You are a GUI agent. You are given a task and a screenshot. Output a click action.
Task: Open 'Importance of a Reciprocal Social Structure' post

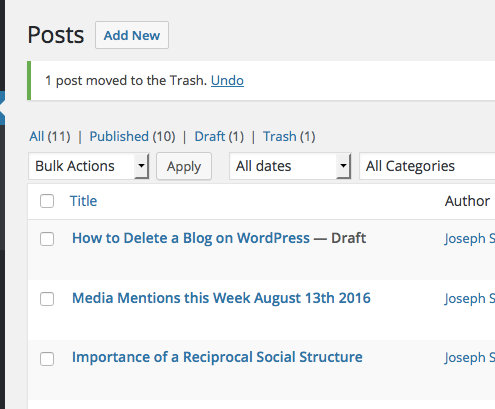tap(217, 357)
